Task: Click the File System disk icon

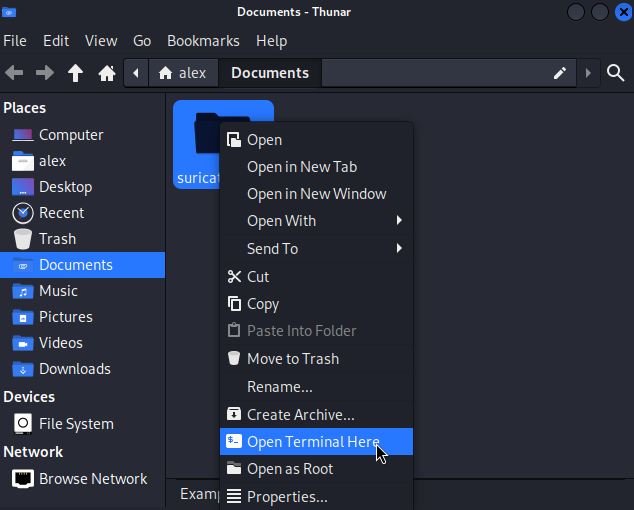Action: pos(23,424)
